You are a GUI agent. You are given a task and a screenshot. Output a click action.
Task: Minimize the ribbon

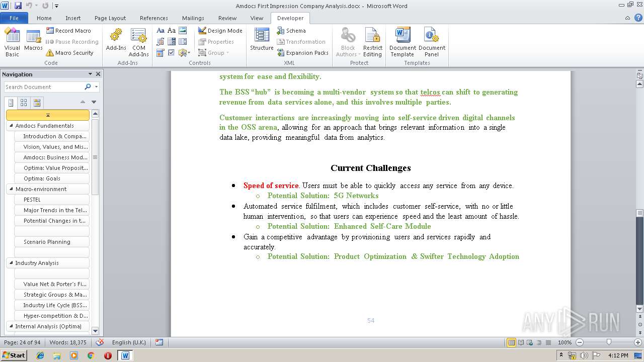click(627, 18)
